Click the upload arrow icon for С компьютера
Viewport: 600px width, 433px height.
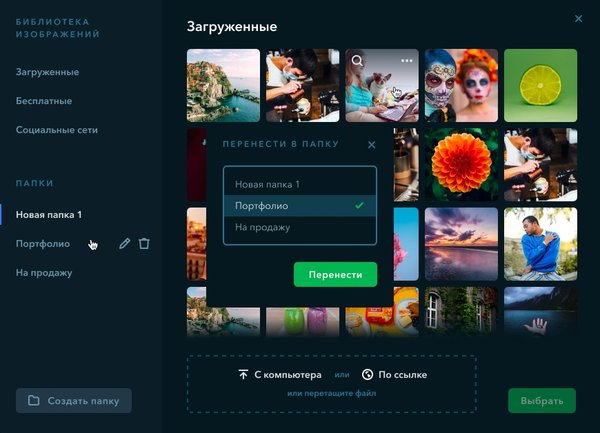click(x=243, y=375)
